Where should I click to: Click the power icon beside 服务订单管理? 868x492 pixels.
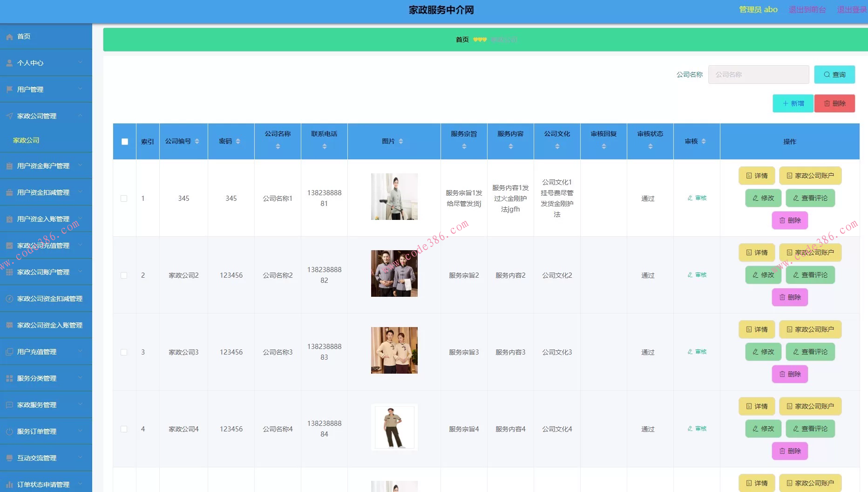[9, 431]
